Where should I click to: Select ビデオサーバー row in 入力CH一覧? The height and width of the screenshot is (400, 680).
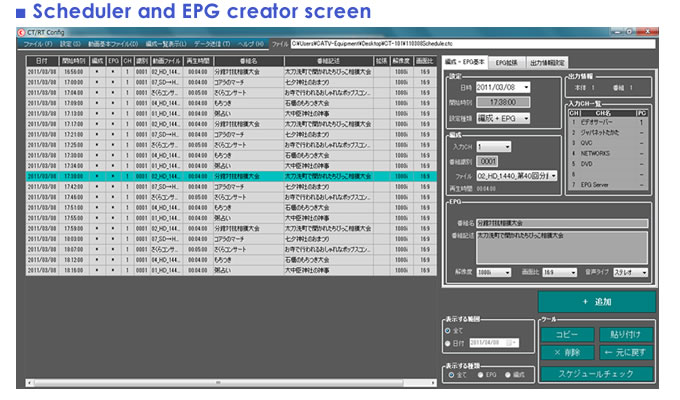click(x=608, y=122)
